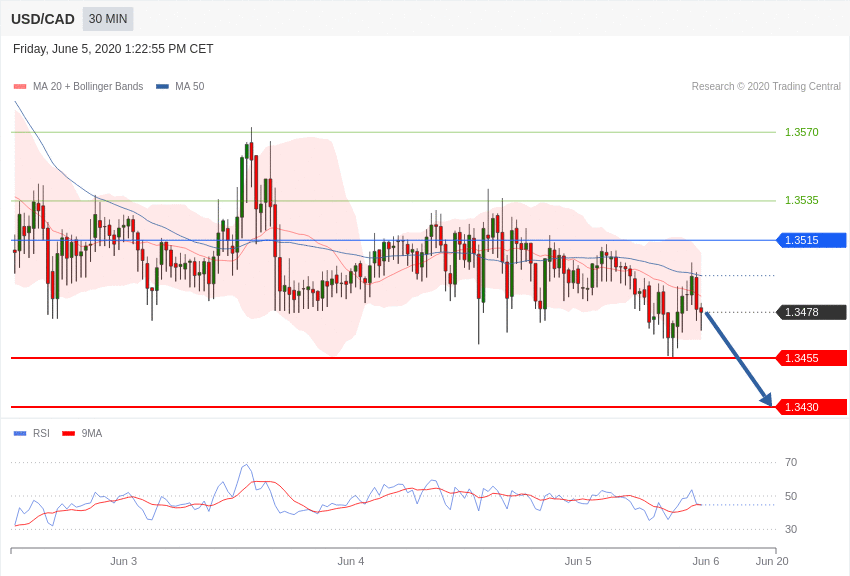Select the USD/CAD pair title
The image size is (850, 576).
(43, 20)
